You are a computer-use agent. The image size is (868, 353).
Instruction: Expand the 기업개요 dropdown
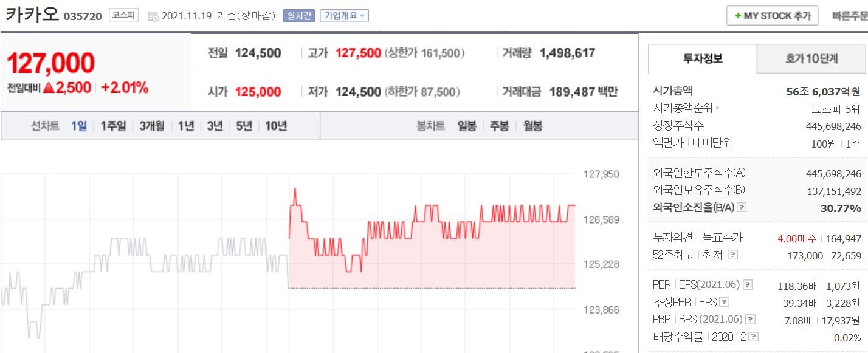coord(344,16)
